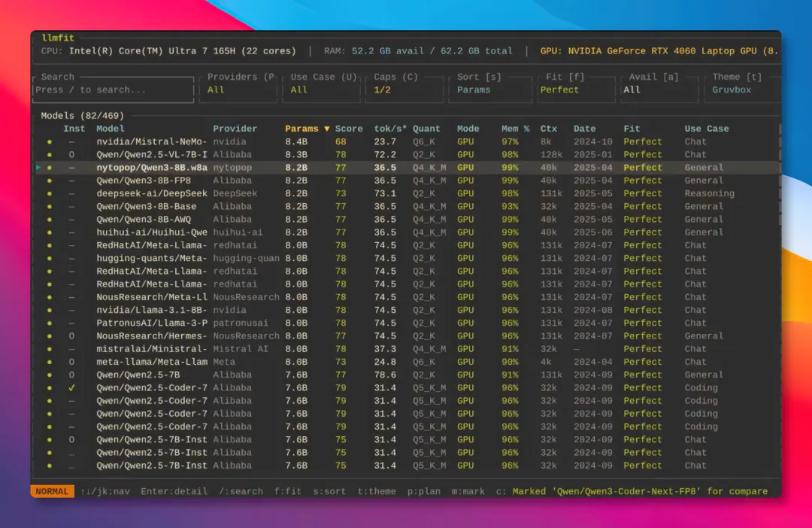Click the score value 68

click(x=341, y=141)
